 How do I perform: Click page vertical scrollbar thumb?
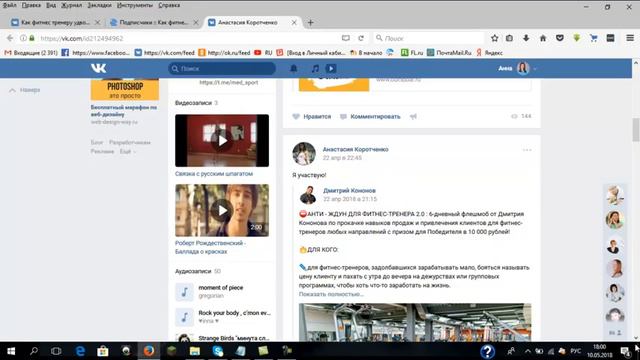pos(636,129)
